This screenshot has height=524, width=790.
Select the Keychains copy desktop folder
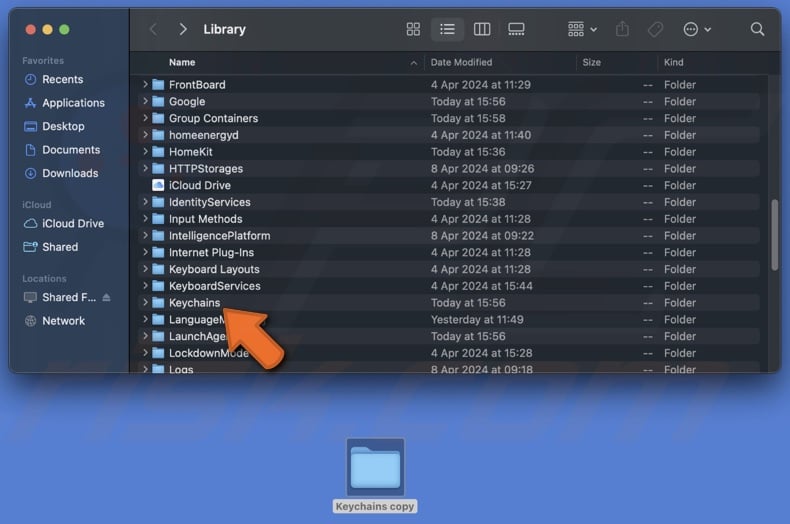click(375, 467)
